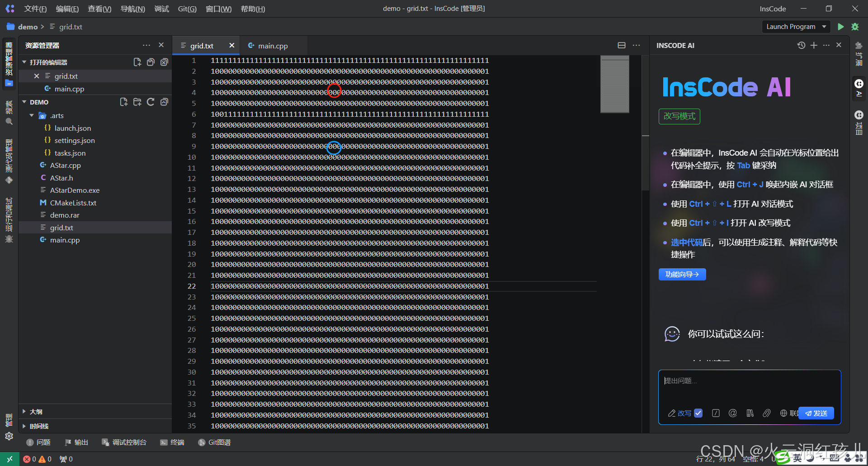
Task: Open the 帮助(H) menu
Action: [x=253, y=9]
